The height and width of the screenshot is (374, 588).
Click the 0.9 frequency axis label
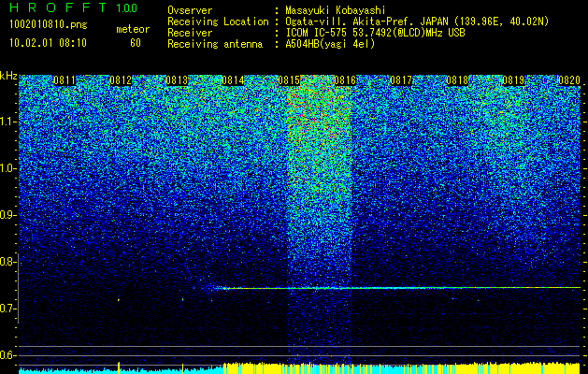[7, 215]
